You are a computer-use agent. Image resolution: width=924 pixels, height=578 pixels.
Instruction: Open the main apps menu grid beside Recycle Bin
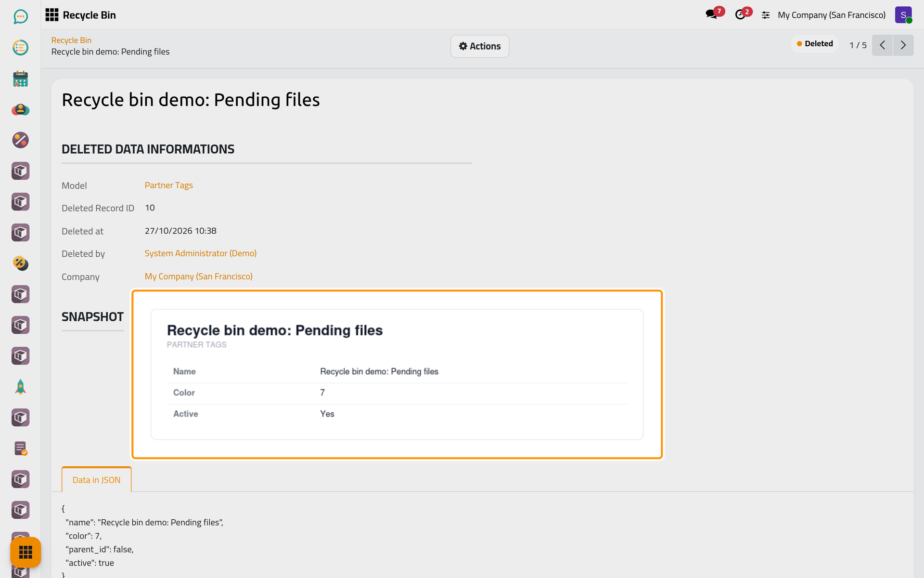coord(51,15)
